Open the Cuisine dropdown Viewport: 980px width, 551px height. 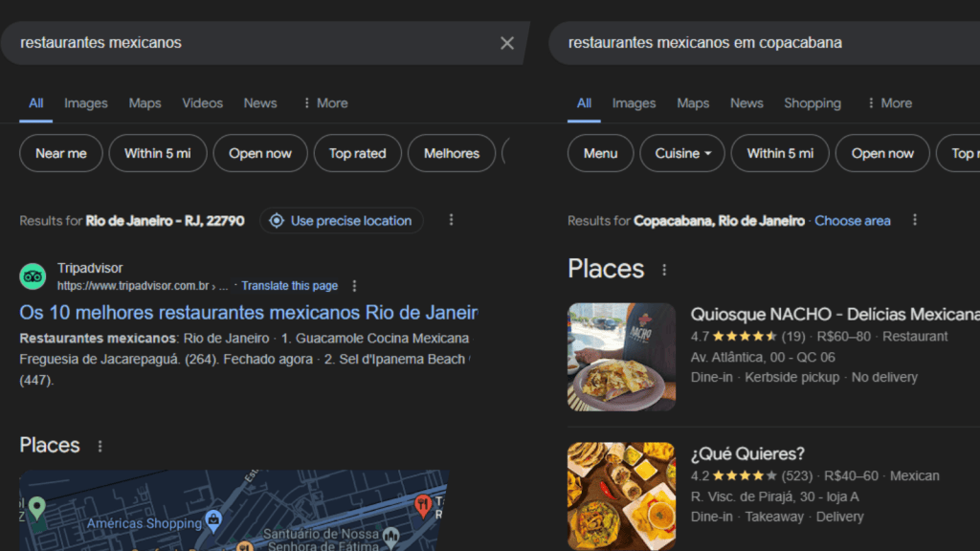pyautogui.click(x=681, y=153)
